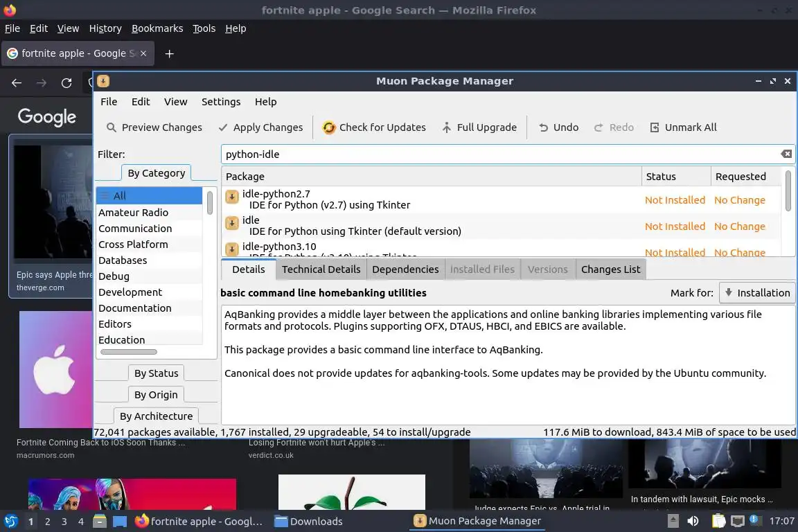This screenshot has width=798, height=532.
Task: Open Muon's Edit menu
Action: 141,102
